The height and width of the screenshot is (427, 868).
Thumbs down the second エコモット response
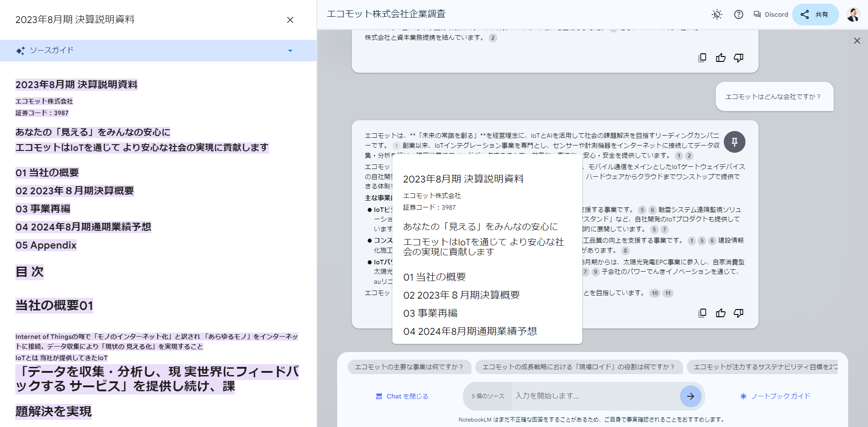point(739,313)
